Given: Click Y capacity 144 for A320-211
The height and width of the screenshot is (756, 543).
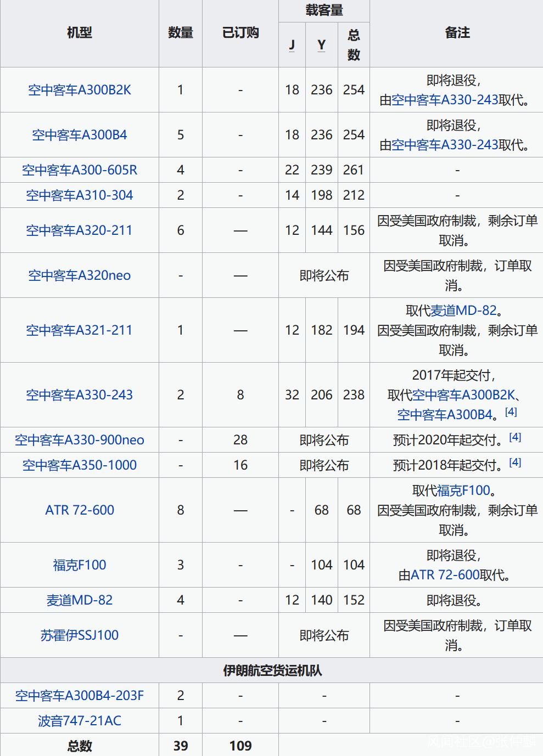Looking at the screenshot, I should 322,230.
